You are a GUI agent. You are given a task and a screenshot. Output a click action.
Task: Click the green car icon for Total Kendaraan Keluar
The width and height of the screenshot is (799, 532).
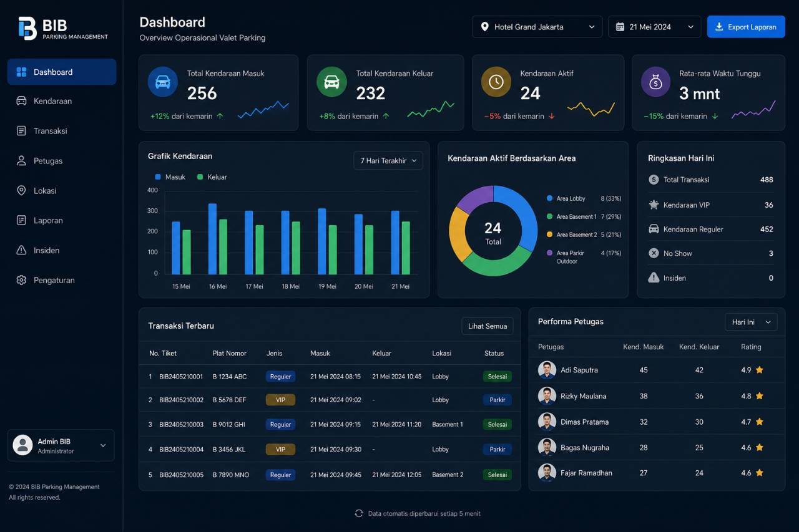pos(331,82)
